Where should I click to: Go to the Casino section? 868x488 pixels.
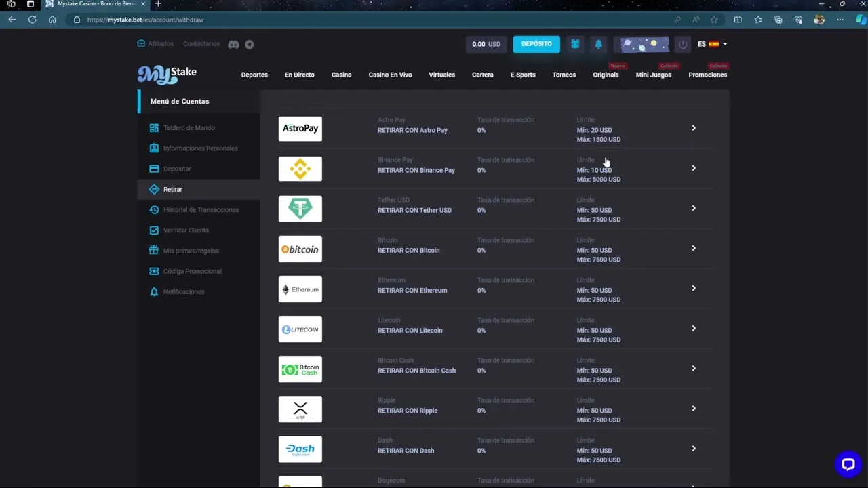341,75
